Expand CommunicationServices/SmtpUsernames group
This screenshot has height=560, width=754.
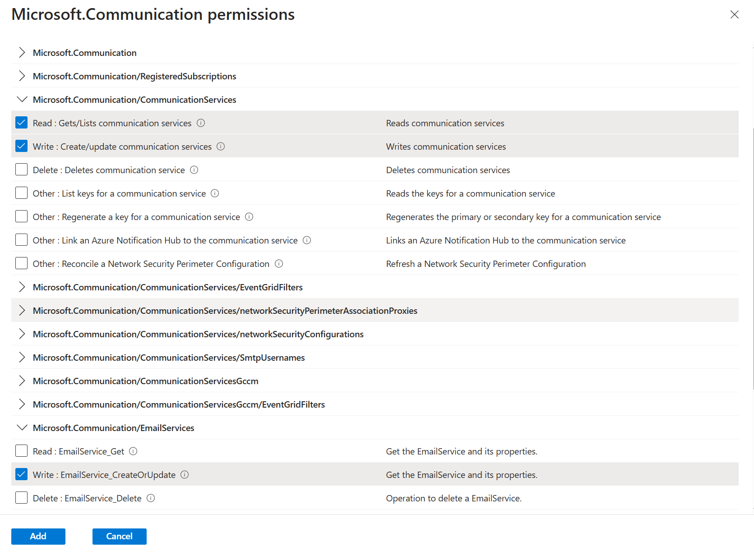coord(22,358)
